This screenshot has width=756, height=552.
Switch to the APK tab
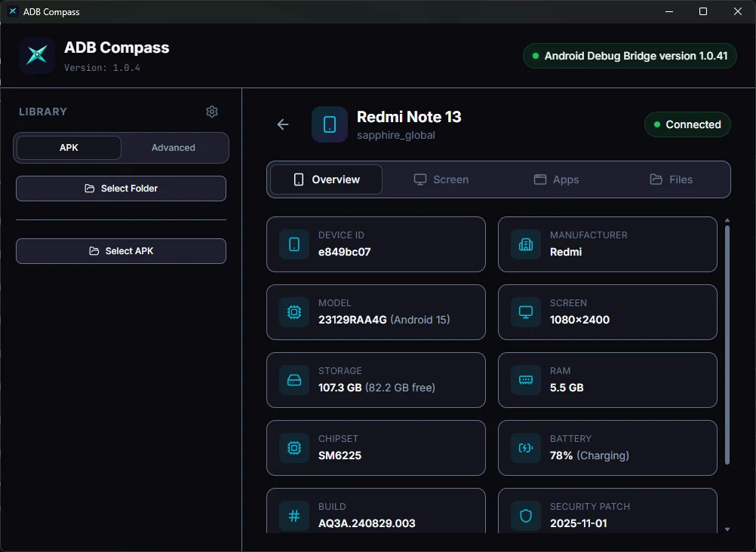coord(69,148)
